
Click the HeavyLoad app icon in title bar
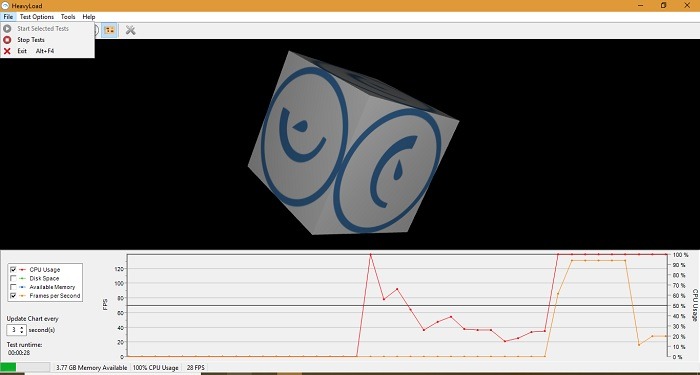tap(5, 6)
